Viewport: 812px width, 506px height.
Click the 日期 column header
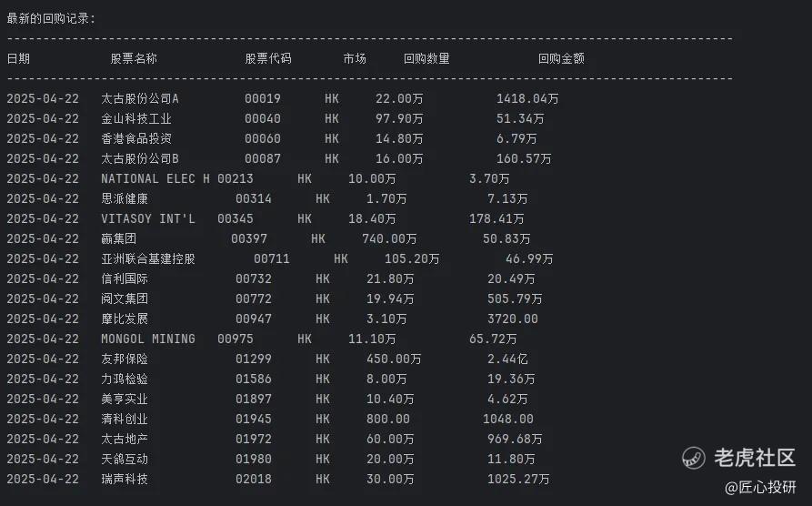click(19, 58)
